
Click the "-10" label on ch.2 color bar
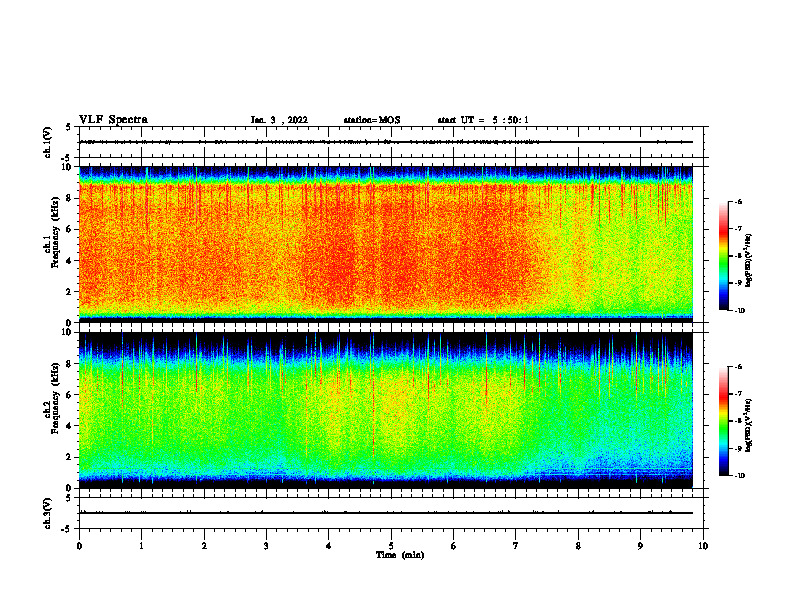pos(739,476)
